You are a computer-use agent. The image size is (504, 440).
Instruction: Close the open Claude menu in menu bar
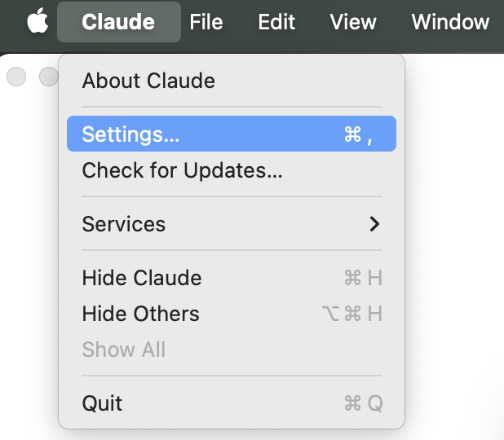(x=118, y=22)
